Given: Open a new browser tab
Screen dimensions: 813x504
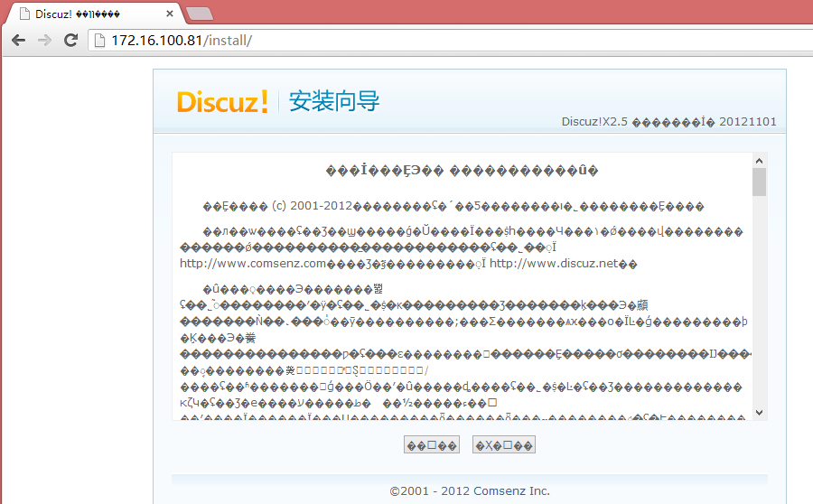Looking at the screenshot, I should point(200,14).
